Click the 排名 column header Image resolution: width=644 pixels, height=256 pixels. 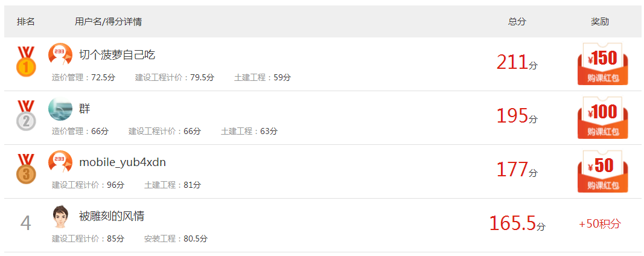click(25, 22)
